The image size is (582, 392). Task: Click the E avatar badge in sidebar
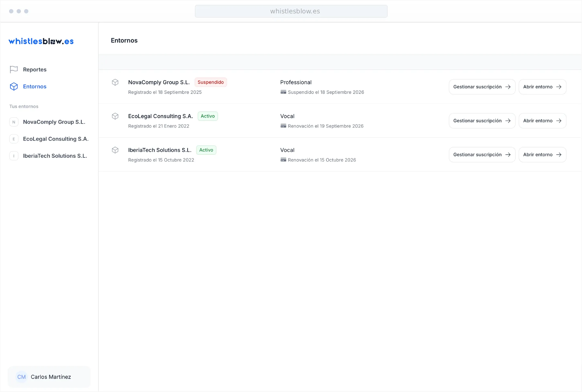(14, 139)
